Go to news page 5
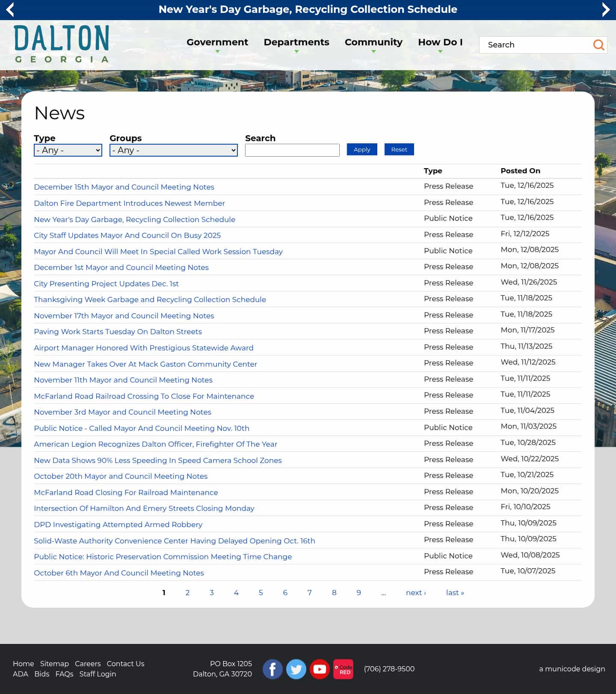 [261, 593]
